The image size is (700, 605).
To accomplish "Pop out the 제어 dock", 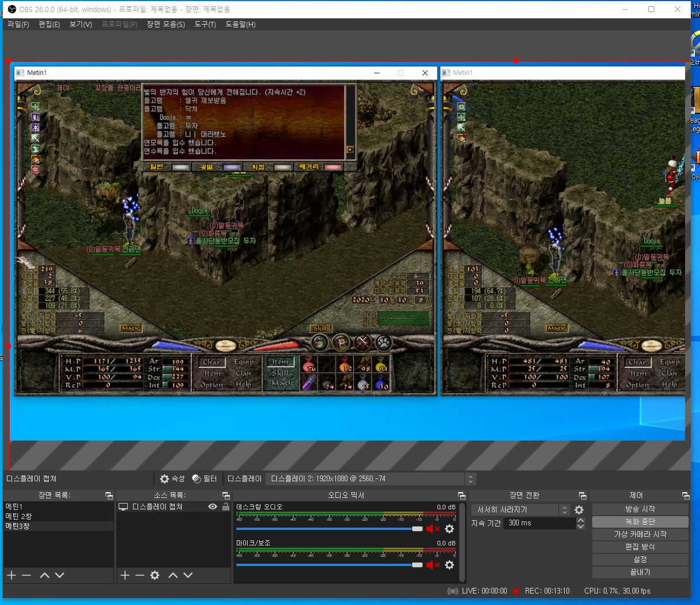I will [686, 496].
